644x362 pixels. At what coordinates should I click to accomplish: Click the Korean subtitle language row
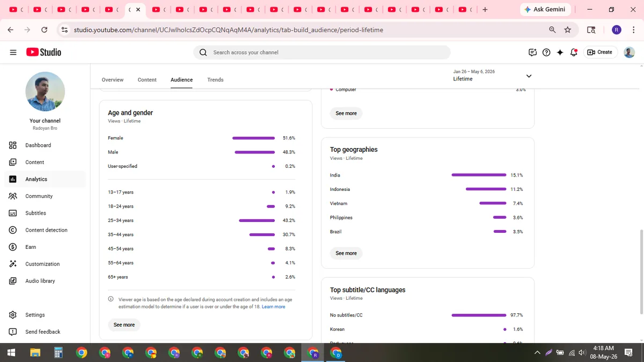(x=427, y=329)
